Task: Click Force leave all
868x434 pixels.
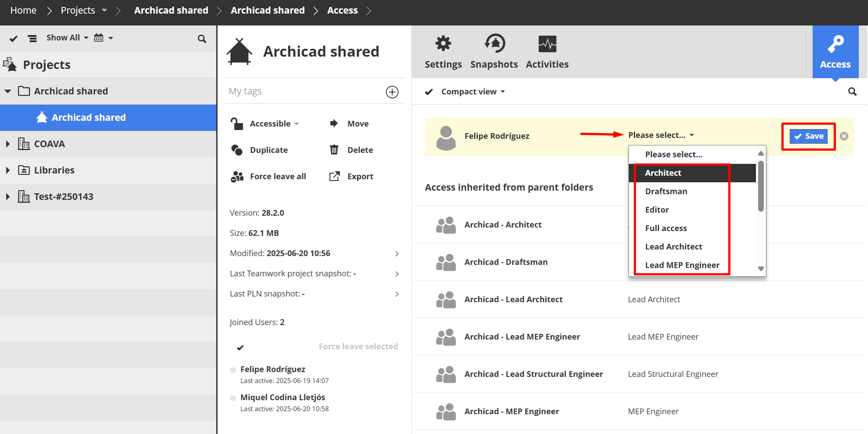Action: click(x=268, y=176)
